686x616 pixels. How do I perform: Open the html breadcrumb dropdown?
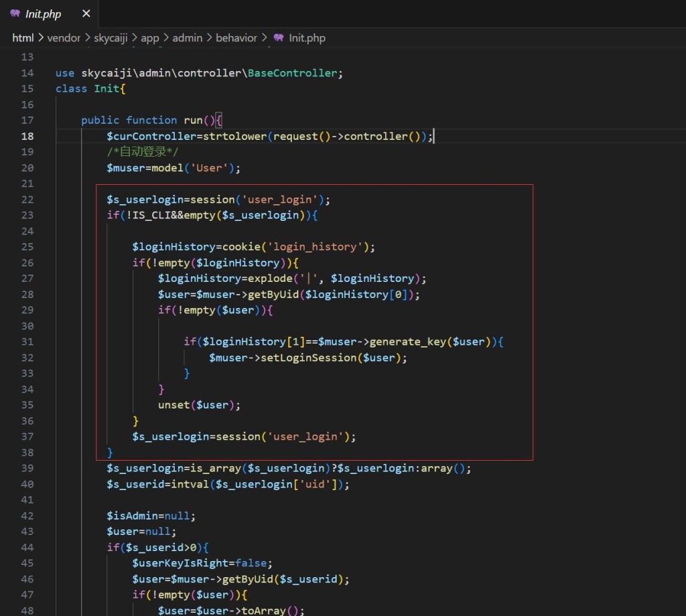coord(23,38)
